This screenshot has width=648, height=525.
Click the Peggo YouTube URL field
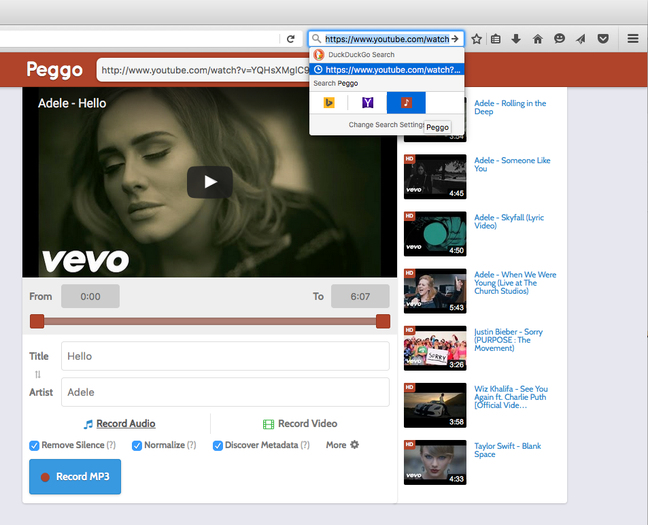[203, 70]
